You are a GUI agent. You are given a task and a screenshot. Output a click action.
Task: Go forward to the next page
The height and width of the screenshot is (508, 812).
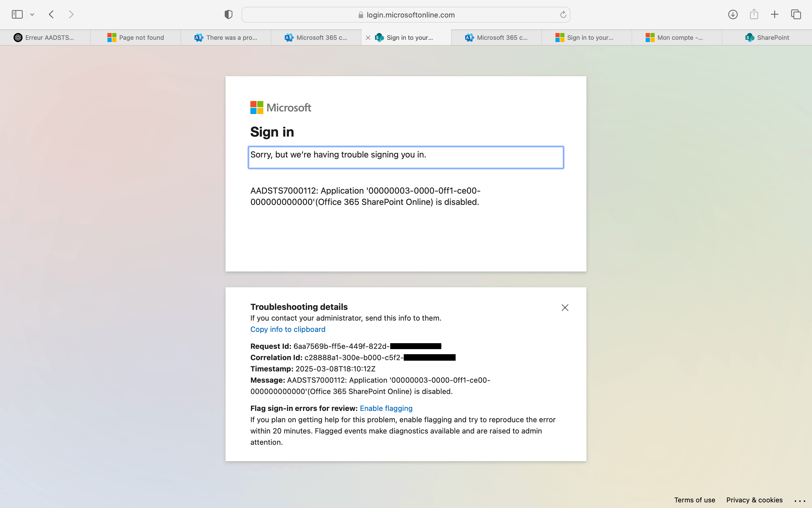click(71, 14)
